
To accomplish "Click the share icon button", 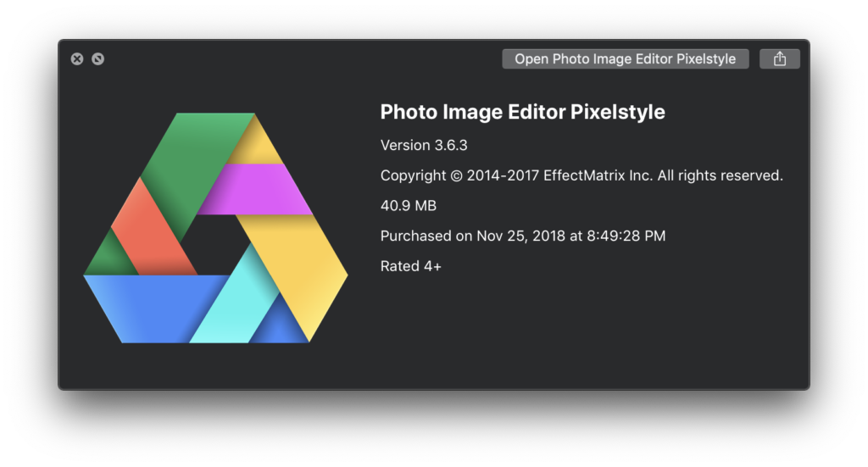I will pos(780,59).
